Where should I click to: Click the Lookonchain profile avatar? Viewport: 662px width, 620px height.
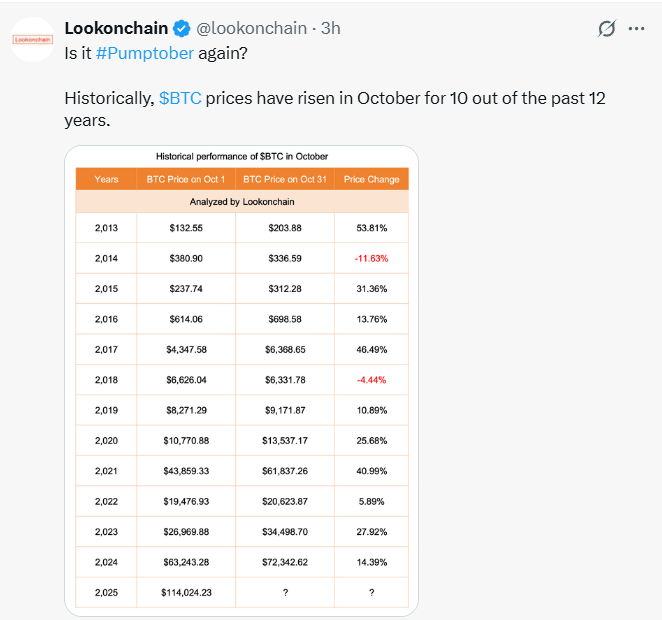[x=32, y=39]
